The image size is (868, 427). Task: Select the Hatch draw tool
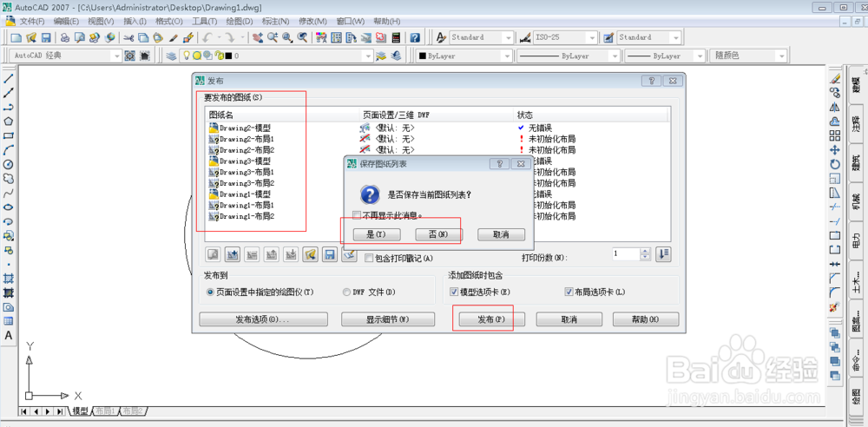point(9,279)
